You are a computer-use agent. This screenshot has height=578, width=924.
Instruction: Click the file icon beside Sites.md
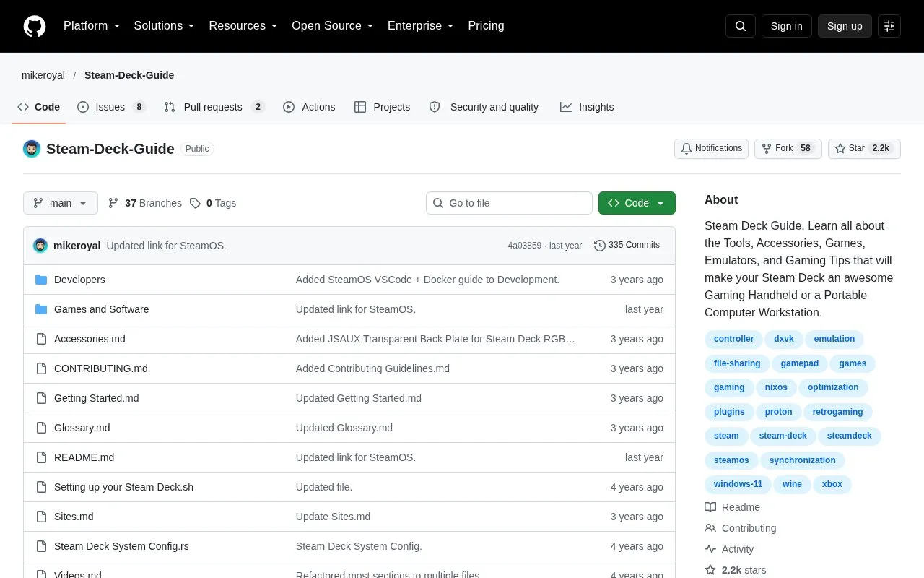tap(41, 517)
